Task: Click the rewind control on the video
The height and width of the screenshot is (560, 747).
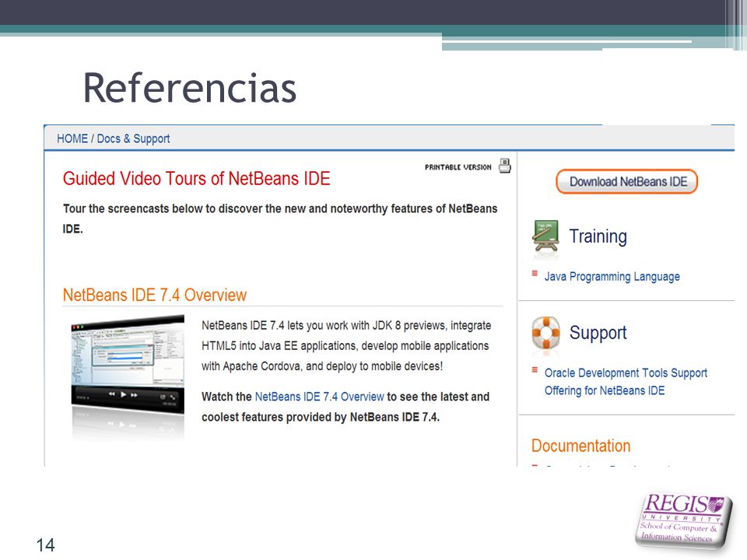Action: 111,394
